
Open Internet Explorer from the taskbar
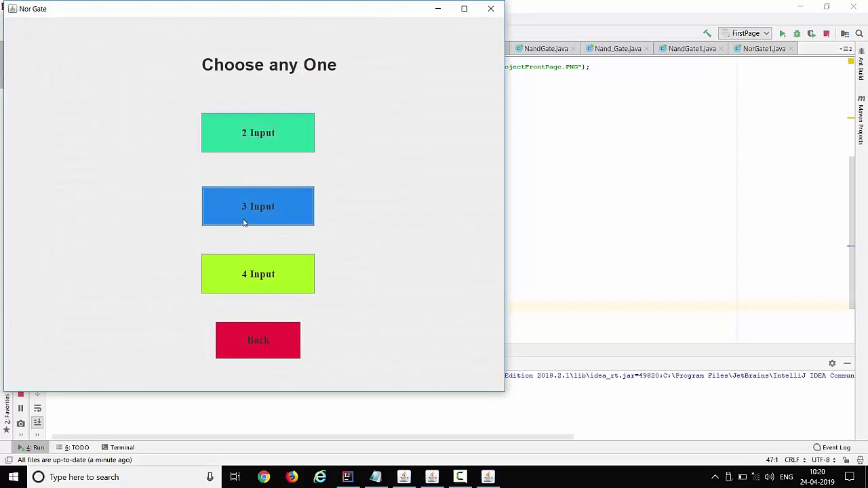click(319, 477)
